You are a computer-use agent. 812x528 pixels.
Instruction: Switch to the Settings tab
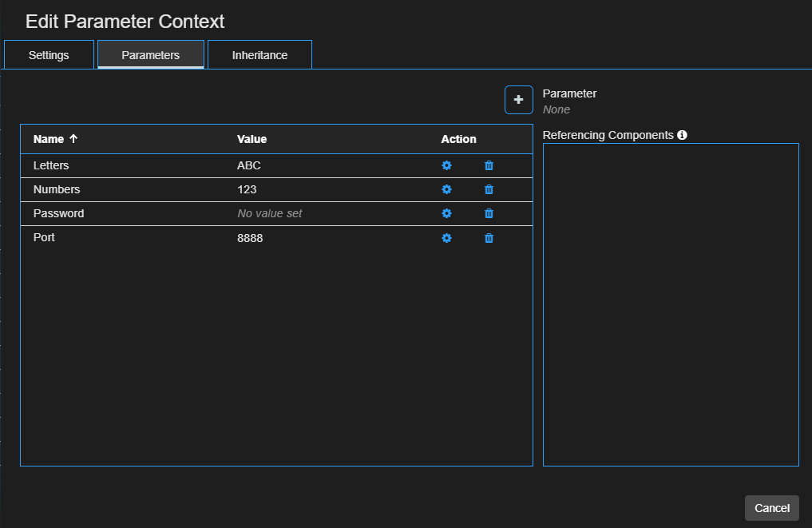pyautogui.click(x=48, y=54)
